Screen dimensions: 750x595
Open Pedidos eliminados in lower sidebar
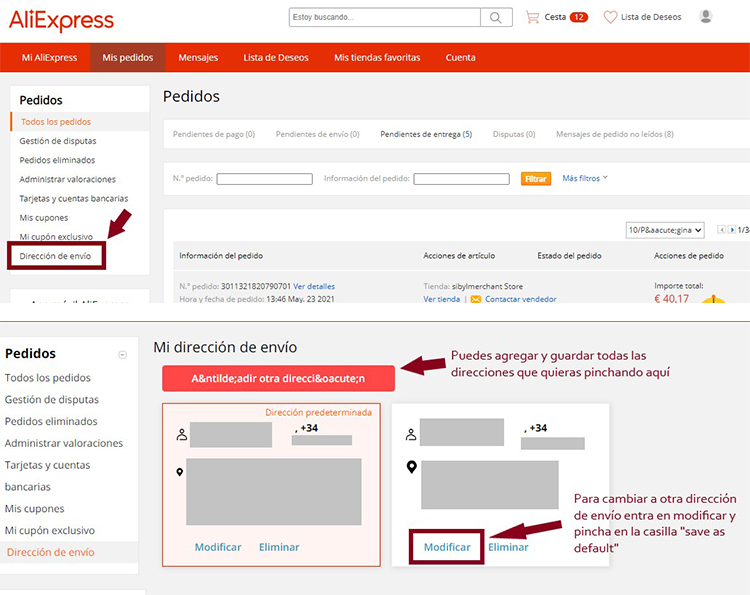(x=51, y=421)
